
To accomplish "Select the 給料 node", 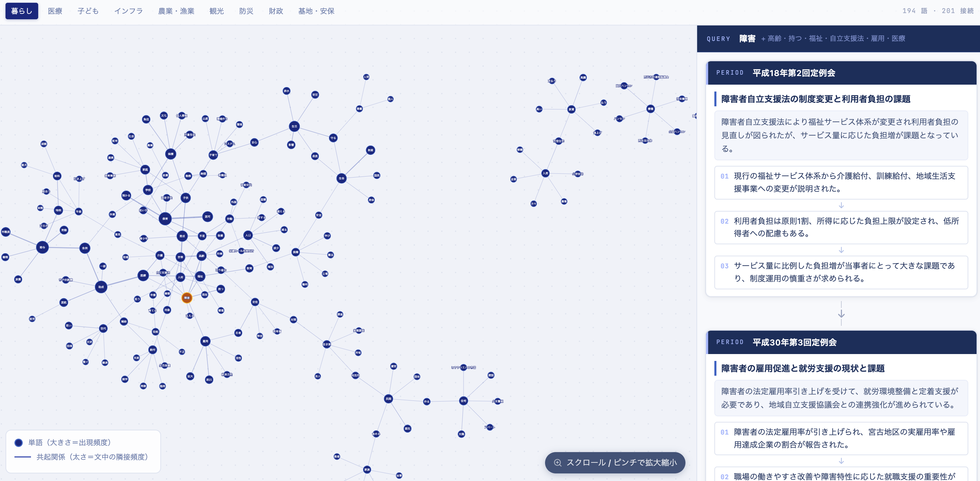I will tap(57, 176).
